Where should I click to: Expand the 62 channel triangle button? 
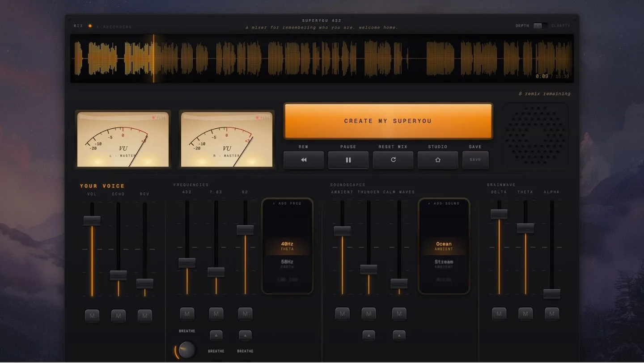(x=245, y=335)
